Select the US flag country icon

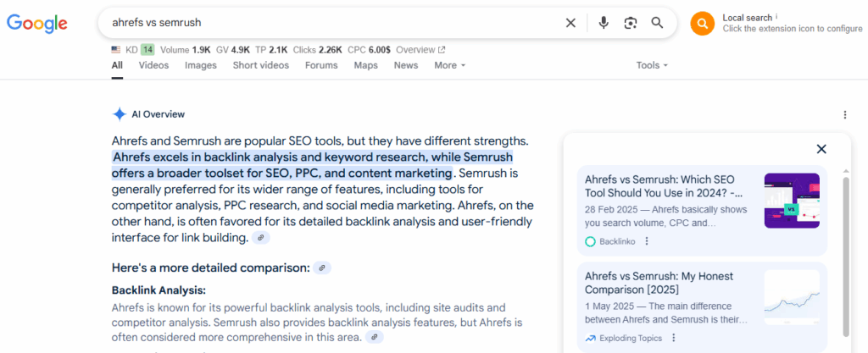(115, 50)
